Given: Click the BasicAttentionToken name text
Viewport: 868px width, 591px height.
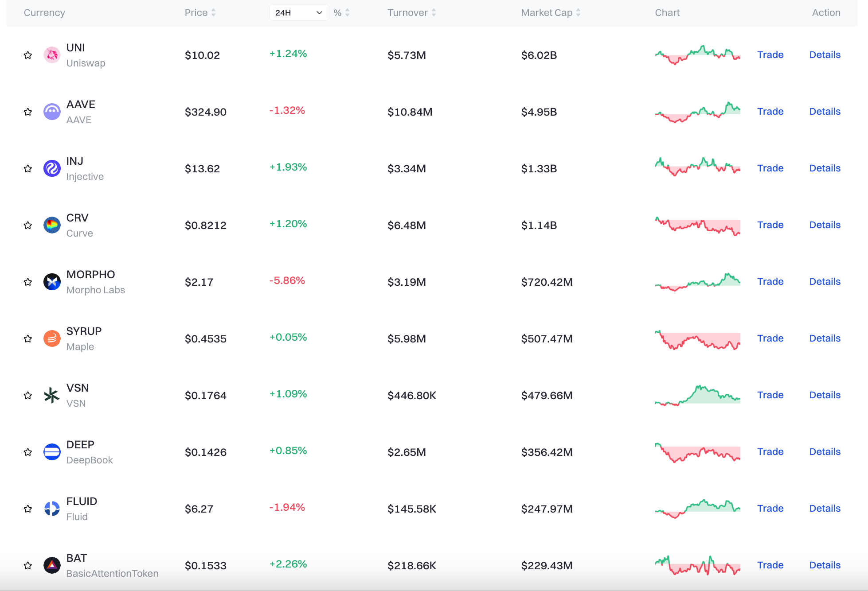Looking at the screenshot, I should pyautogui.click(x=112, y=574).
